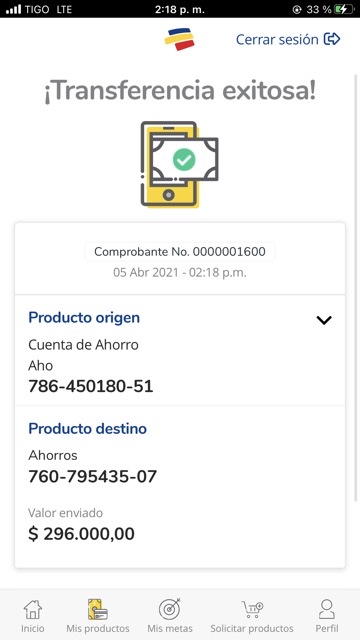This screenshot has width=360, height=640.
Task: Tap the Mis metas target icon
Action: point(170,609)
